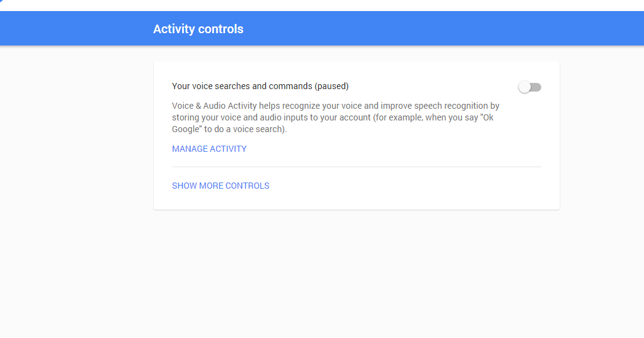Enable the voice searches and commands toggle
Image resolution: width=644 pixels, height=338 pixels.
coord(530,87)
